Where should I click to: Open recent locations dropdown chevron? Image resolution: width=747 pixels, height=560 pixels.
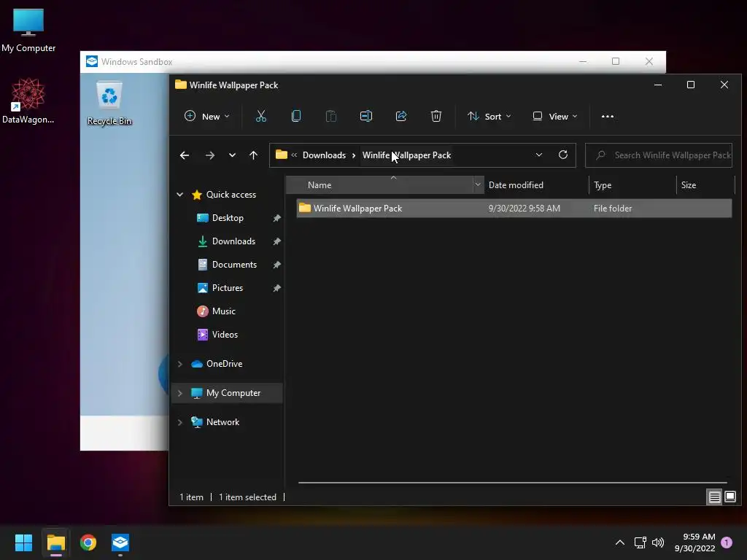(232, 155)
